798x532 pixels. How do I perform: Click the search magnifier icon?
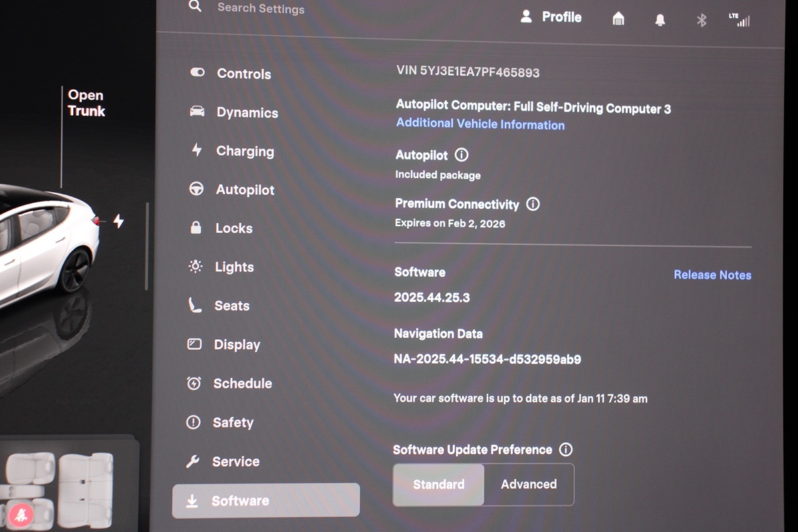(x=194, y=7)
